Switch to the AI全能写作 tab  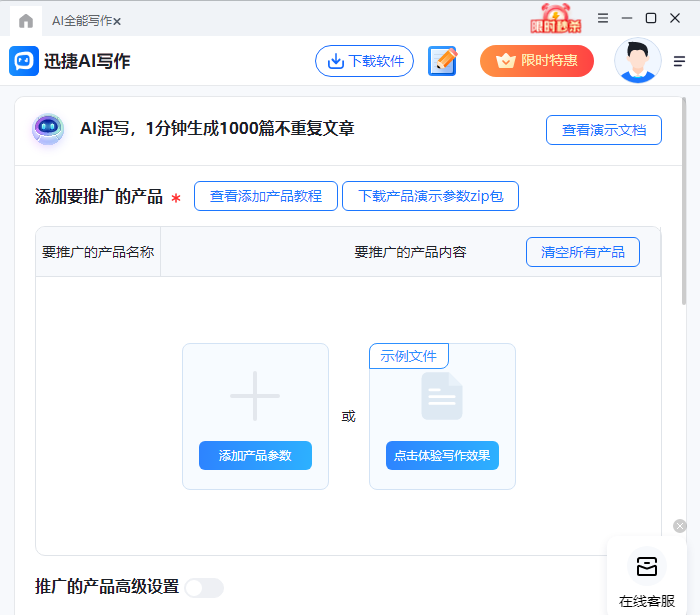(x=82, y=21)
